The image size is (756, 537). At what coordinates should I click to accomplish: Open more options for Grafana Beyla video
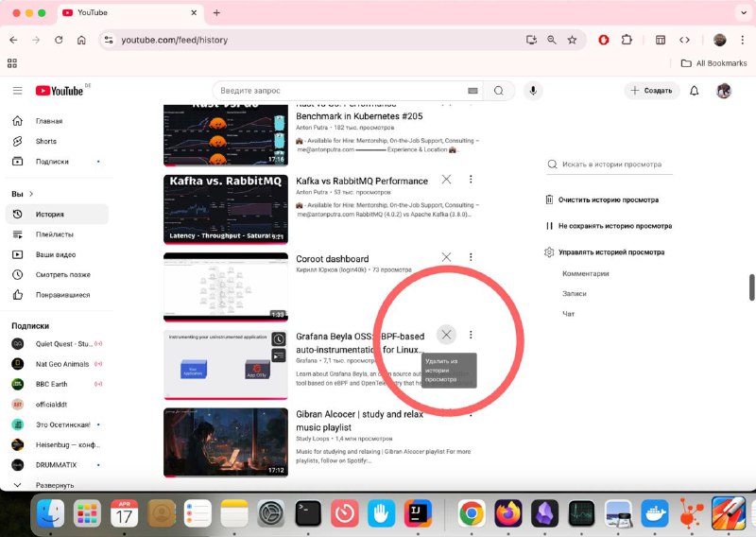471,335
